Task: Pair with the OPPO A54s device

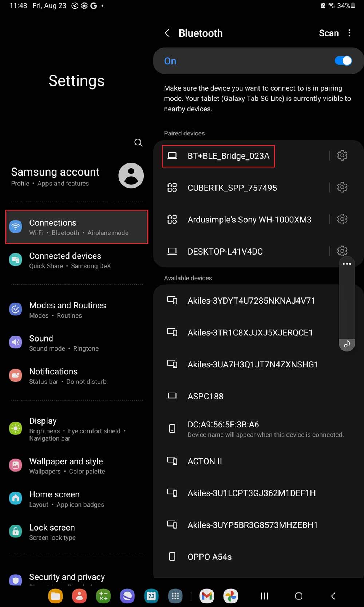Action: [x=209, y=557]
